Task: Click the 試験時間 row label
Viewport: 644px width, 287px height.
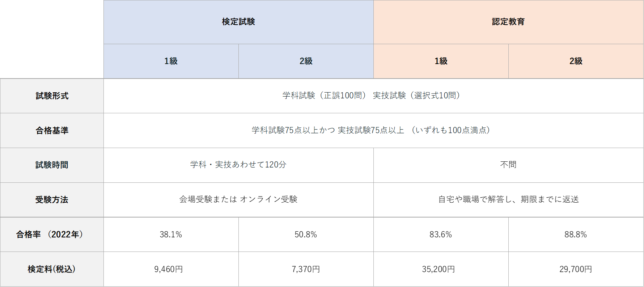Action: [x=52, y=165]
